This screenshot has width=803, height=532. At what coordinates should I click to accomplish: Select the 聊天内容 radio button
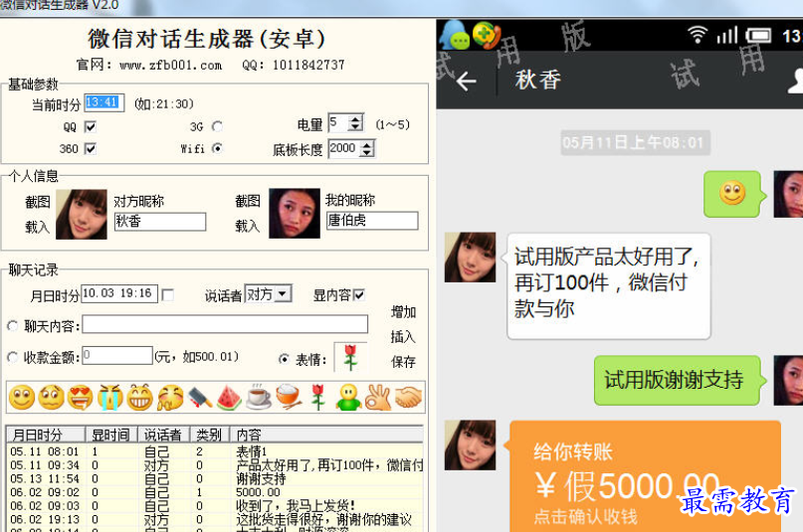coord(13,325)
